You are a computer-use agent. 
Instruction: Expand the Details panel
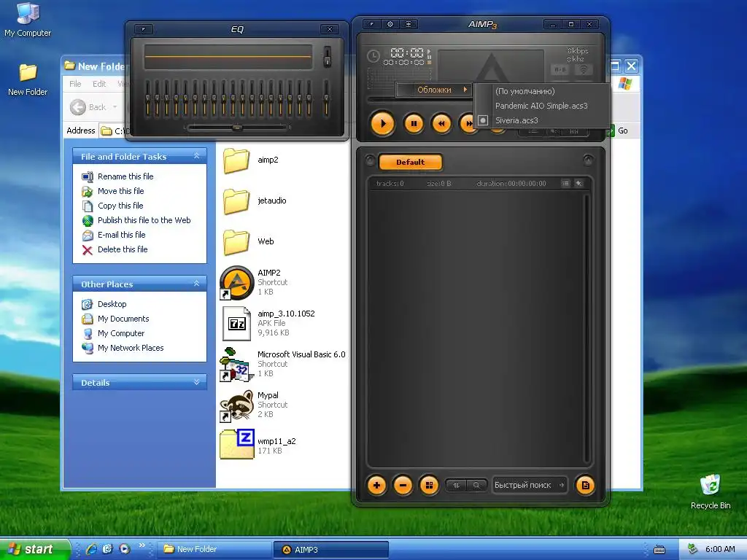point(196,382)
